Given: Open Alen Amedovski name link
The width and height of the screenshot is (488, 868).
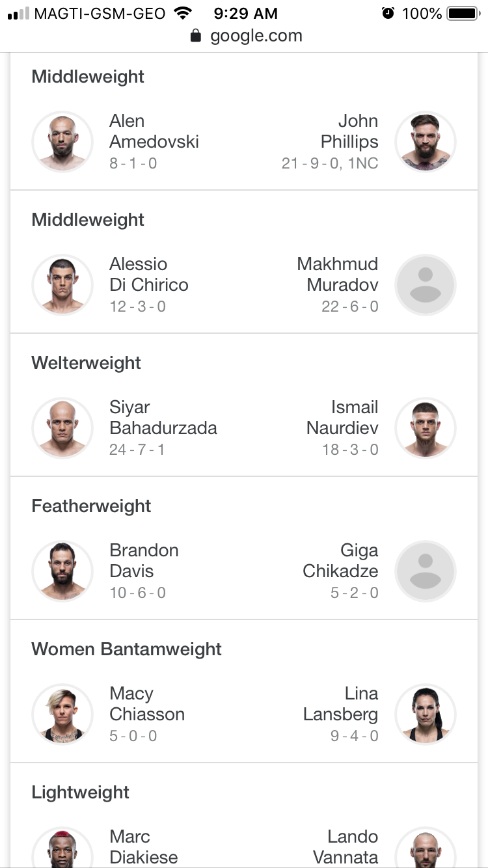Looking at the screenshot, I should 154,131.
